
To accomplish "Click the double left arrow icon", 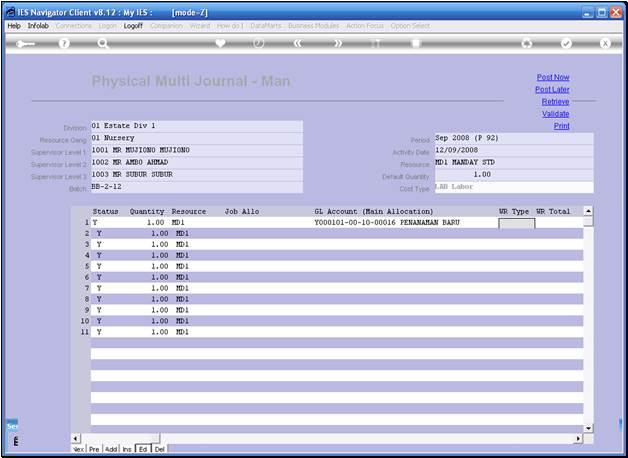I will click(x=298, y=44).
